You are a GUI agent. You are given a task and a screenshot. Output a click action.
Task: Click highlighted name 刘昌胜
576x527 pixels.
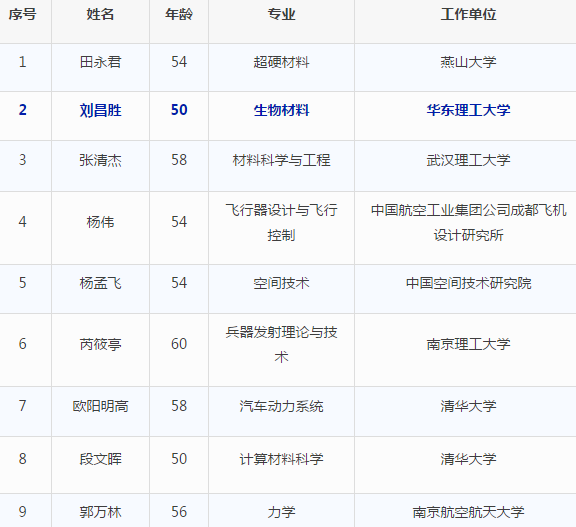[x=100, y=110]
